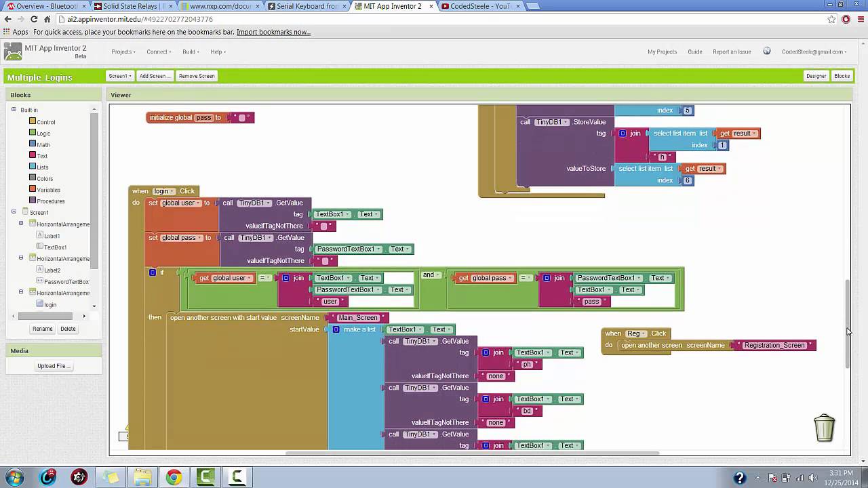
Task: Click the volume icon in system tray
Action: click(x=813, y=478)
